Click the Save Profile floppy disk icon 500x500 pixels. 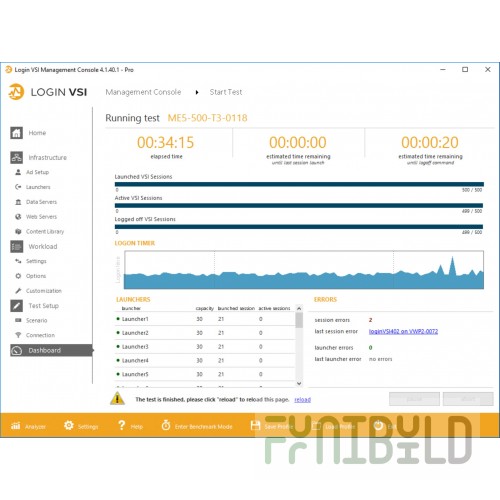point(255,425)
